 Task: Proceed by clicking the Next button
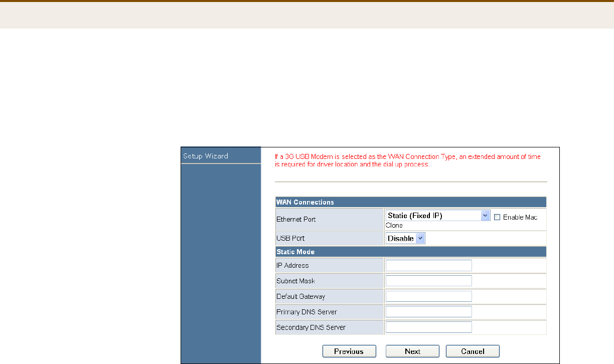[412, 351]
